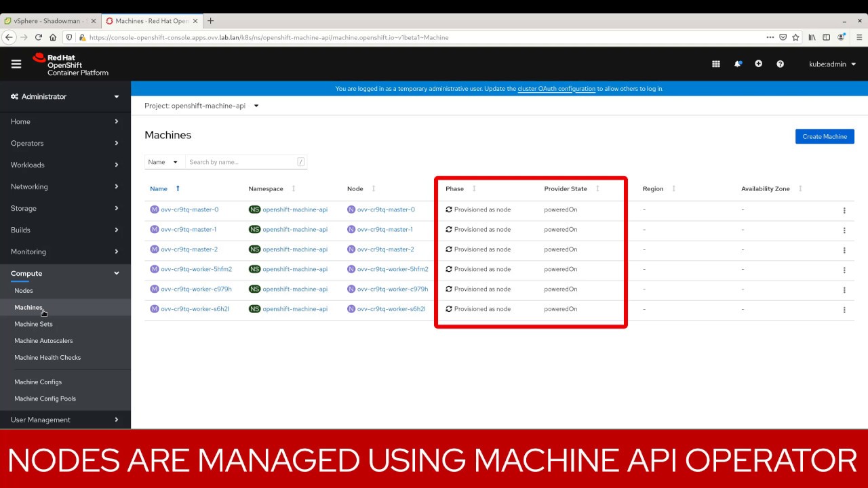Collapse the Compute navigation section

(x=65, y=273)
